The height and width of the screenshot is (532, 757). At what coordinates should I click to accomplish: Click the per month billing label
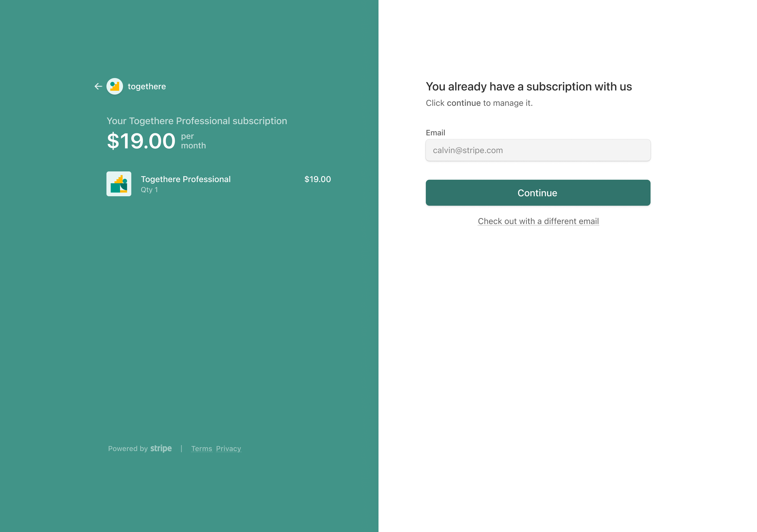click(x=193, y=141)
